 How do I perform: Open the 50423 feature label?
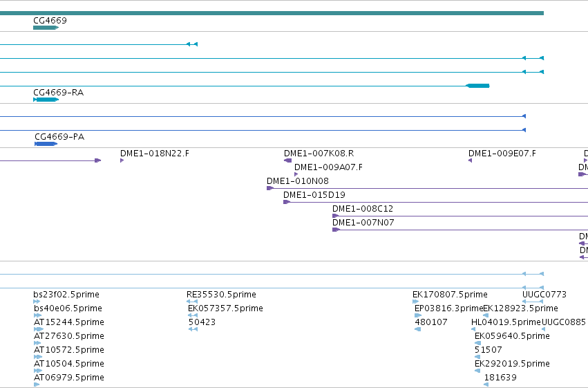[202, 322]
